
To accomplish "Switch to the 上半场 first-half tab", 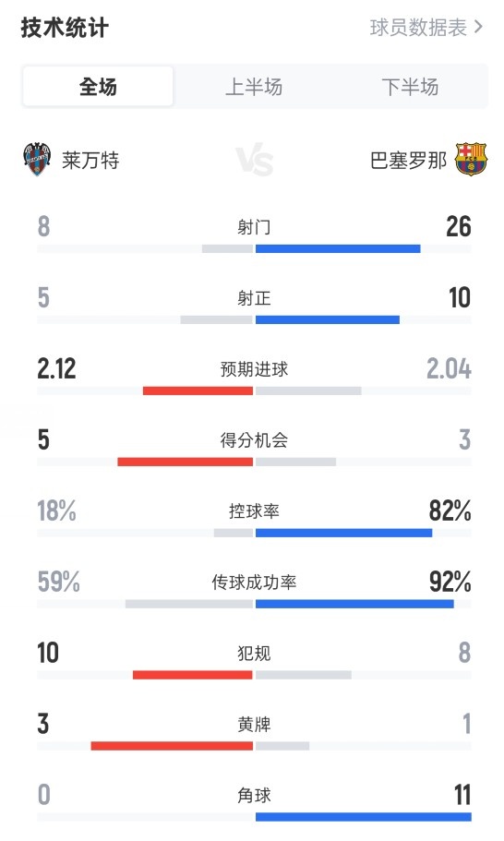I will point(254,87).
